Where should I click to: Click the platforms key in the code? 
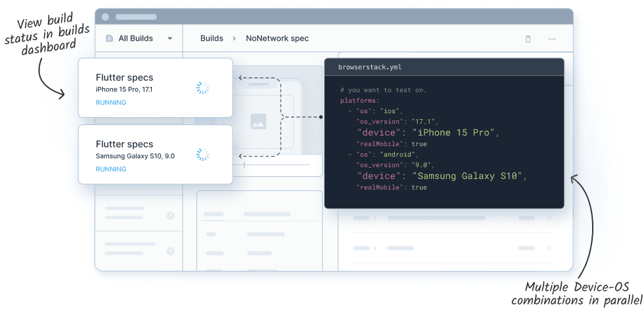(x=359, y=101)
